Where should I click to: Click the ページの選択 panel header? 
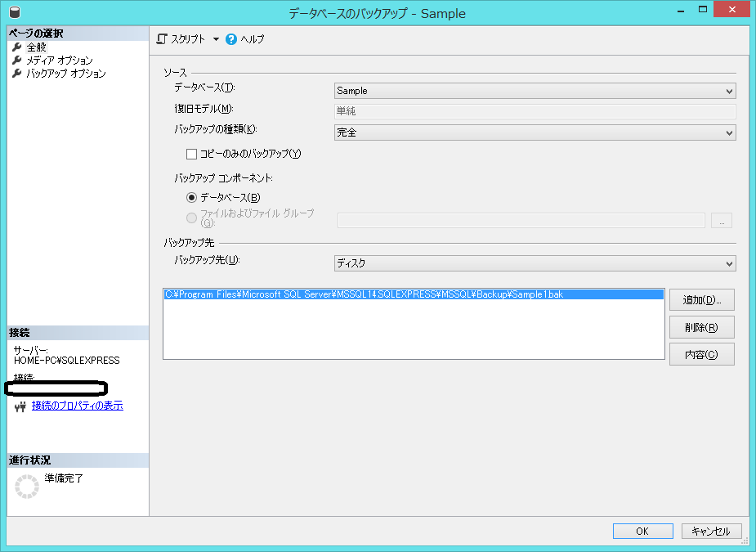coord(78,34)
